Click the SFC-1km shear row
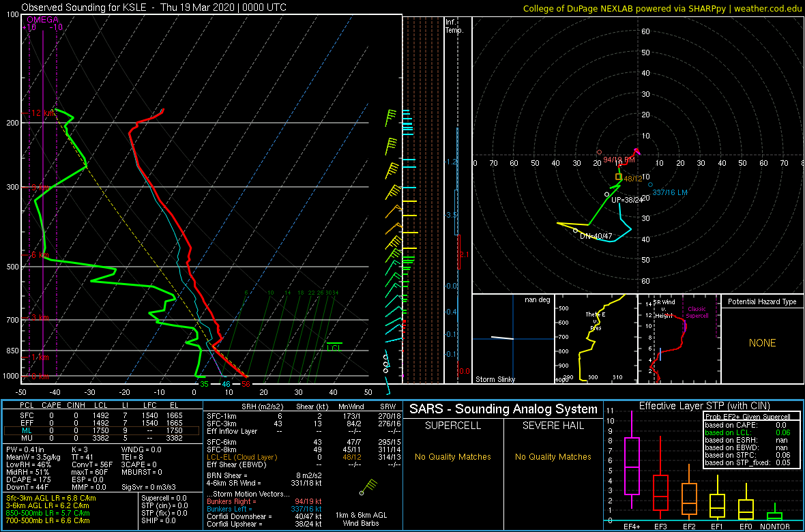The width and height of the screenshot is (805, 532). click(303, 416)
